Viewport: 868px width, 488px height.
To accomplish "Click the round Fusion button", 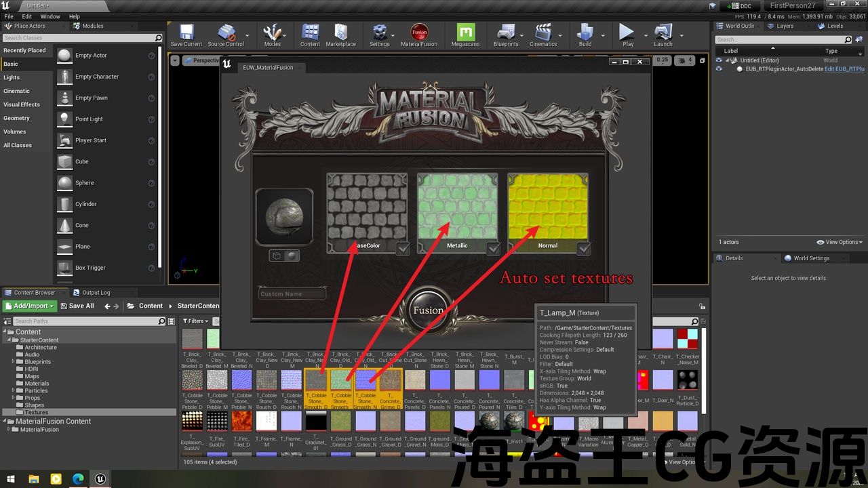I will pos(428,310).
